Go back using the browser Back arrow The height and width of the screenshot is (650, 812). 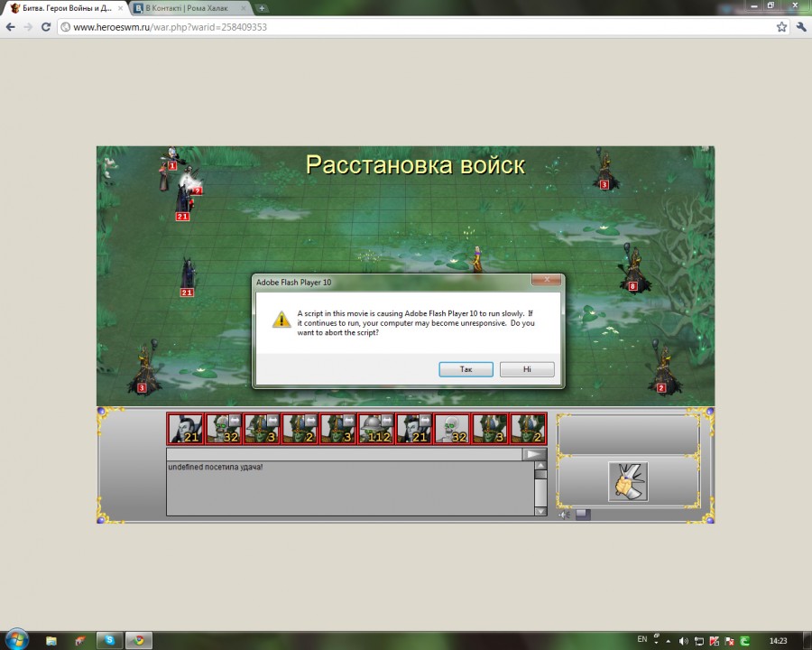(x=10, y=27)
